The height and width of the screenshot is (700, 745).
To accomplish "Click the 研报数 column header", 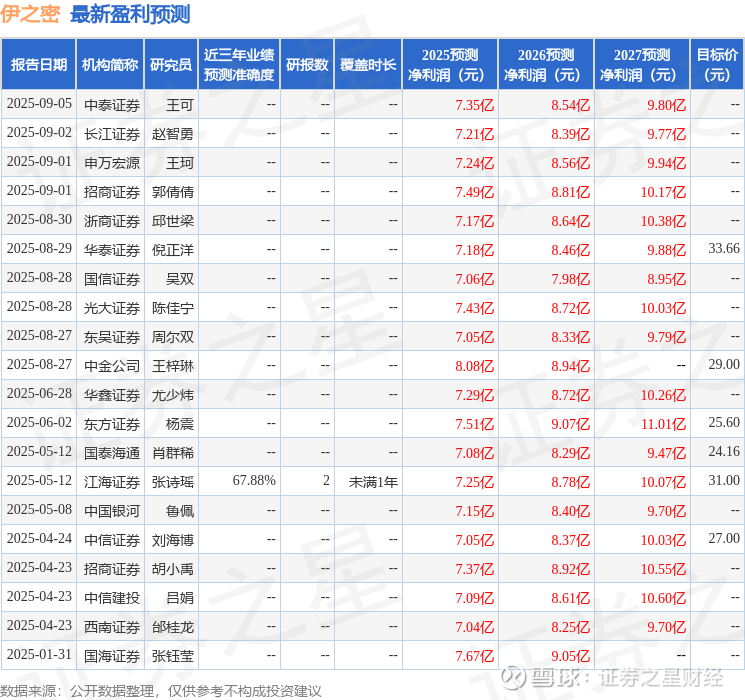I will pyautogui.click(x=307, y=65).
